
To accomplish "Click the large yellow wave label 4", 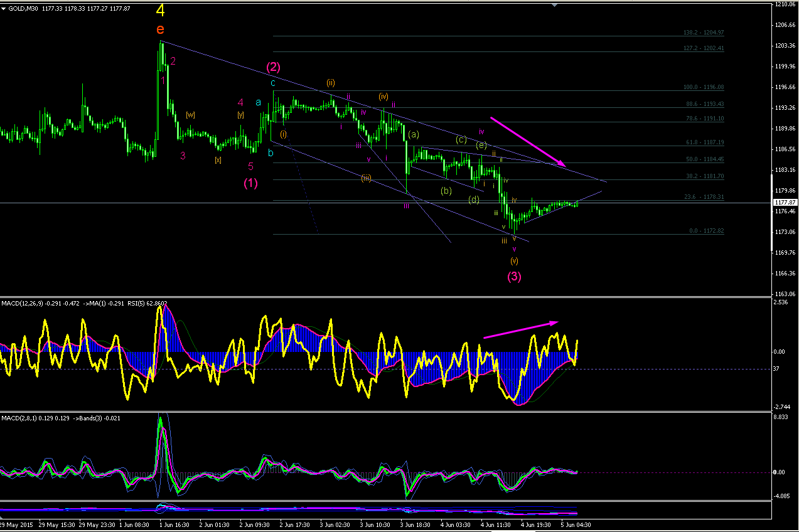I will coord(161,11).
